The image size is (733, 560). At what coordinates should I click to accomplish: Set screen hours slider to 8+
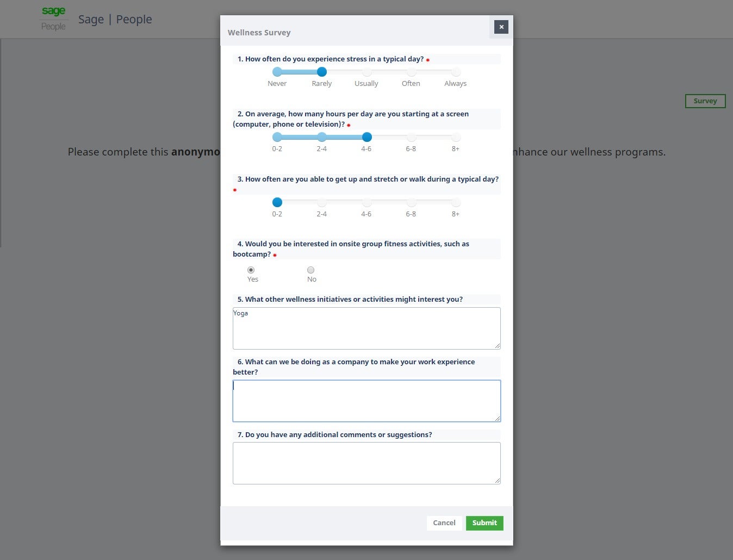click(456, 138)
